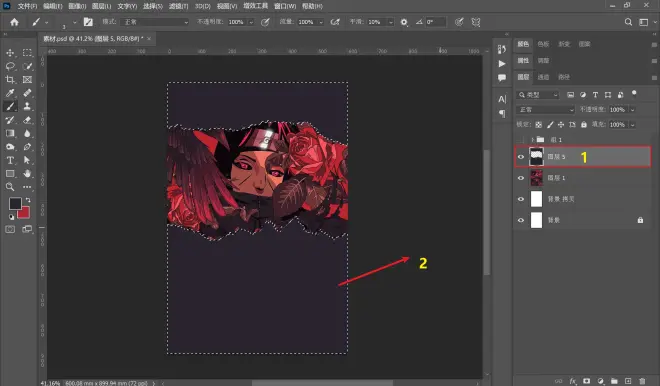Select the Rectangle shape tool
The image size is (660, 386).
coord(10,173)
